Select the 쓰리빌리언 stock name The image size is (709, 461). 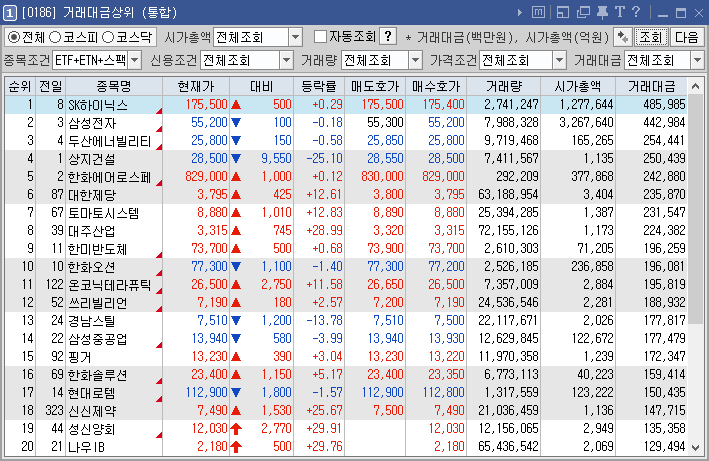[97, 303]
